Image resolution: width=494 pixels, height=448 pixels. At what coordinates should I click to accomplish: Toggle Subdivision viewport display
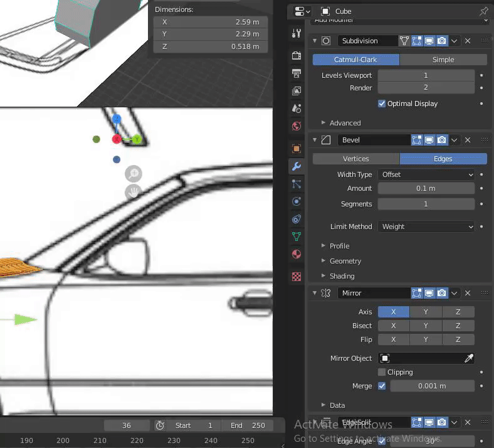(429, 41)
